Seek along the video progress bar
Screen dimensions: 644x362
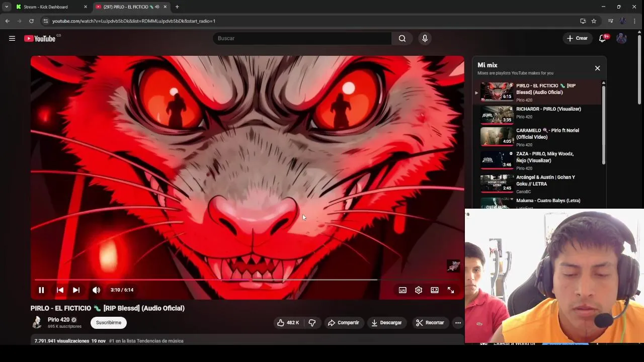(x=247, y=280)
